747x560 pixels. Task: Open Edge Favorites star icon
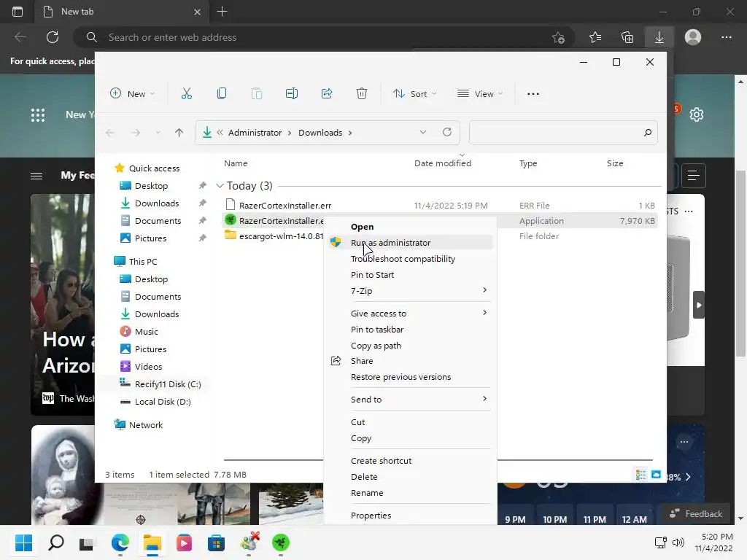tap(595, 37)
